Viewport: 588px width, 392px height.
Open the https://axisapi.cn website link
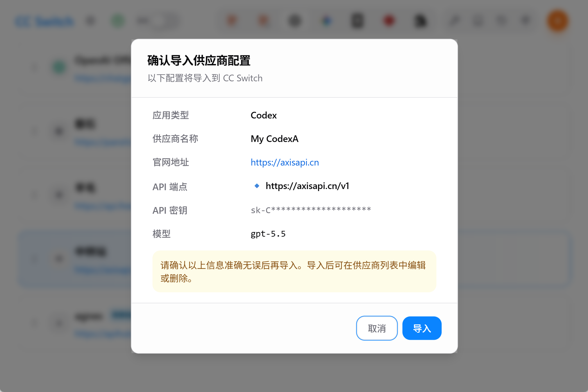coord(285,162)
